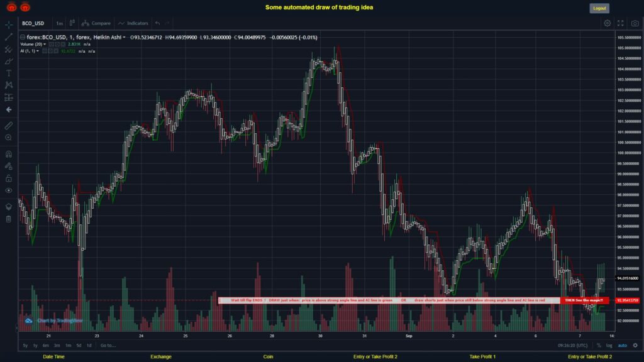Toggle percent scale mode
Image resolution: width=644 pixels, height=362 pixels.
point(599,346)
